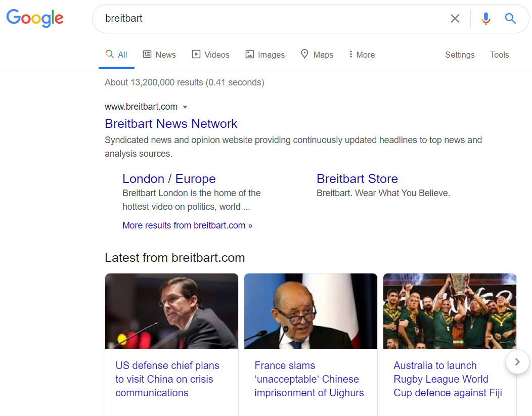Open search Settings
532x416 pixels.
click(x=460, y=55)
